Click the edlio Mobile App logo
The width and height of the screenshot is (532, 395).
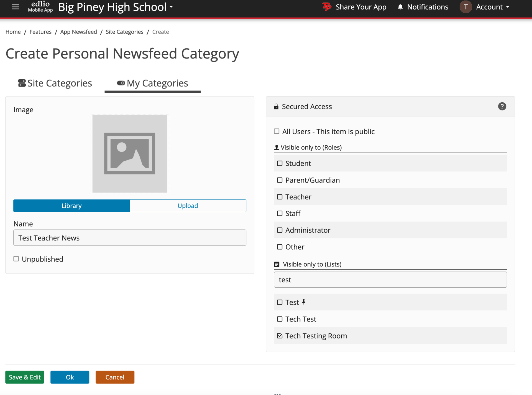[x=40, y=7]
